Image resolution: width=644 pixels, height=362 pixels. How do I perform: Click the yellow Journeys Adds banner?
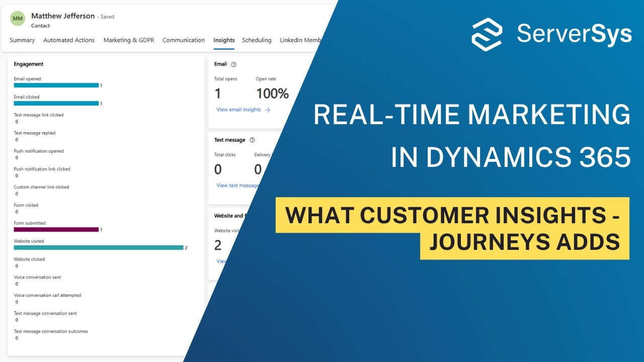(x=525, y=243)
